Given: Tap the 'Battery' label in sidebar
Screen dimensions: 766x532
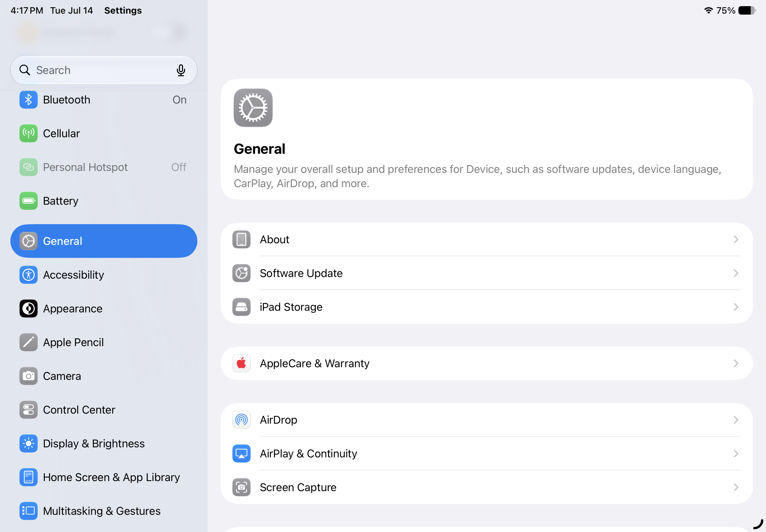Looking at the screenshot, I should click(61, 201).
